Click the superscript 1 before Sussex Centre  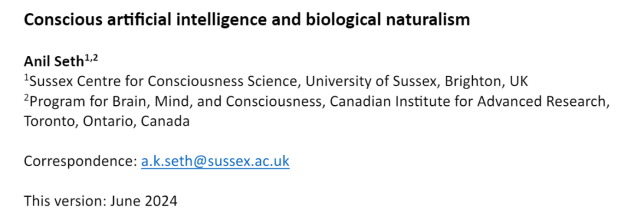26,78
